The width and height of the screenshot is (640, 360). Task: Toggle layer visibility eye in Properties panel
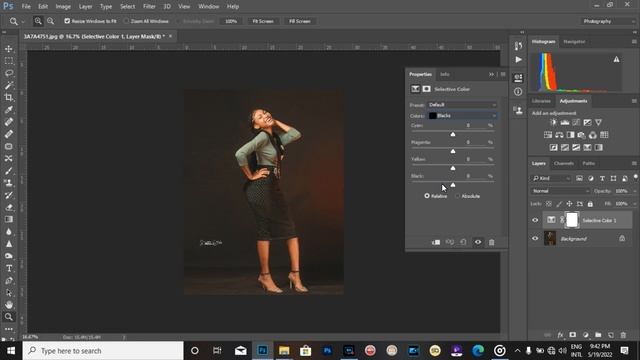[478, 242]
